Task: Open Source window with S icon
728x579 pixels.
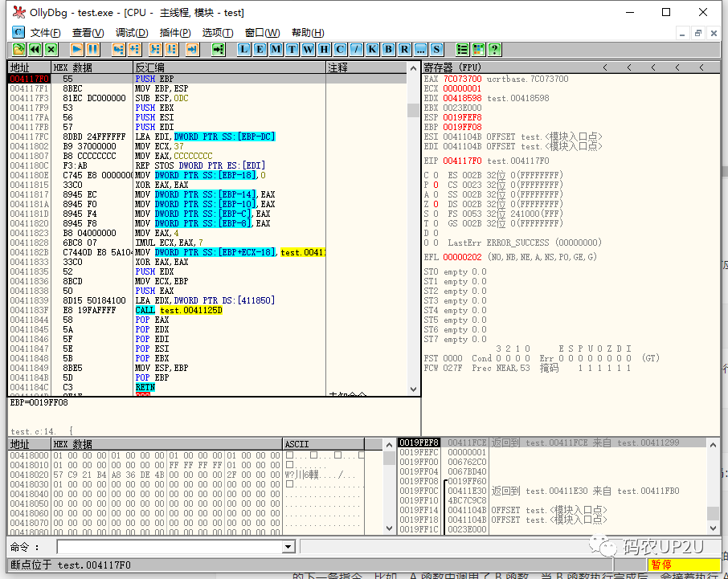Action: point(436,49)
